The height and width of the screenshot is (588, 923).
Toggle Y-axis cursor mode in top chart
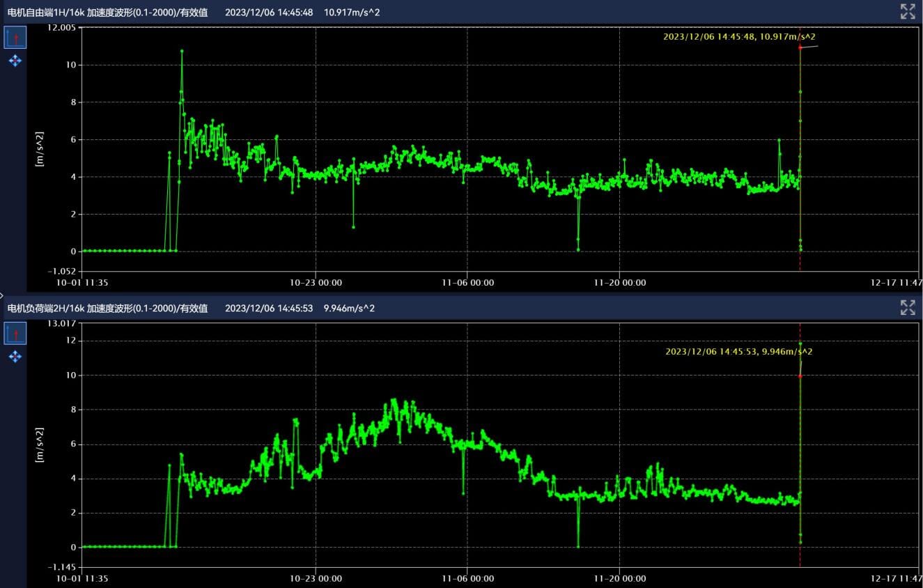pos(15,38)
